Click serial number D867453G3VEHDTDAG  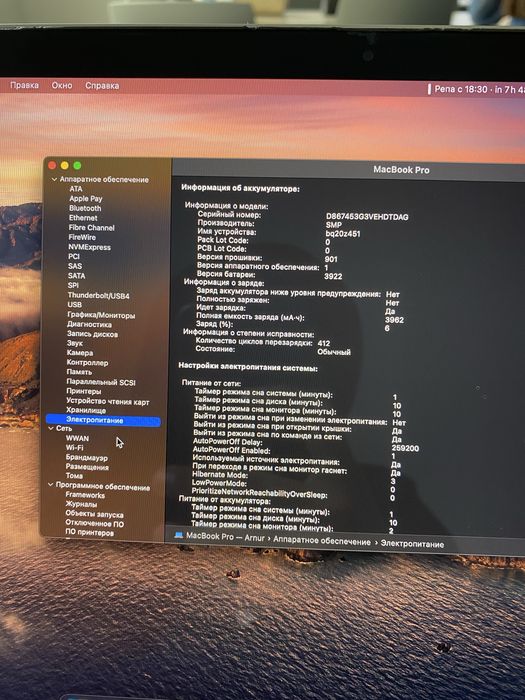click(x=367, y=217)
